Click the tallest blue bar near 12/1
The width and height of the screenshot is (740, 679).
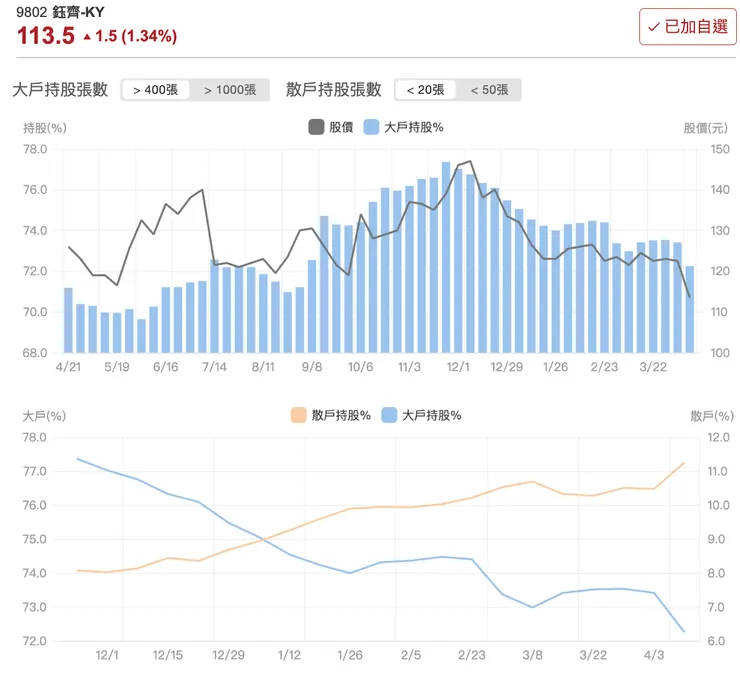(446, 257)
